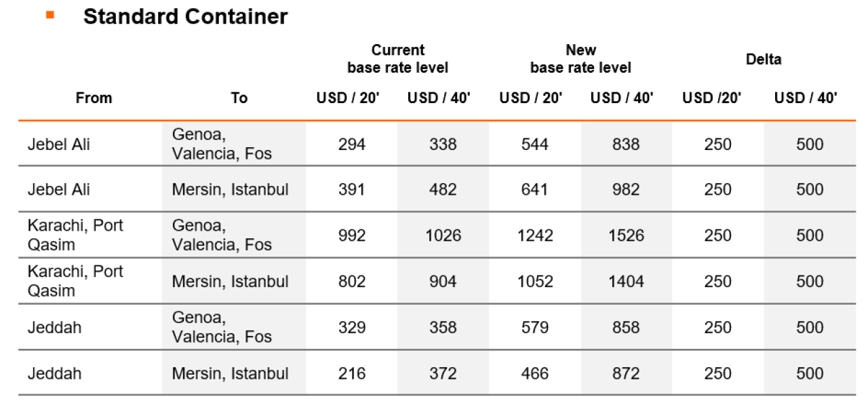
Task: Click the To column header
Action: [x=239, y=98]
